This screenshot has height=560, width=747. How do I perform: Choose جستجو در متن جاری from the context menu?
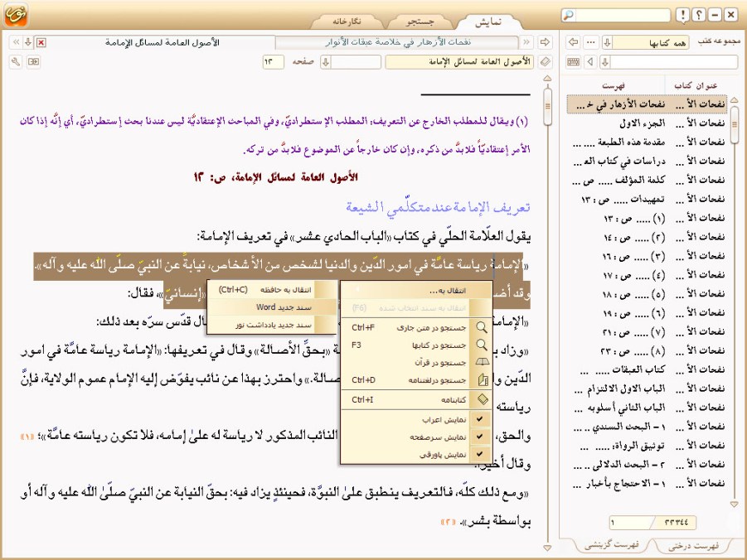point(417,327)
